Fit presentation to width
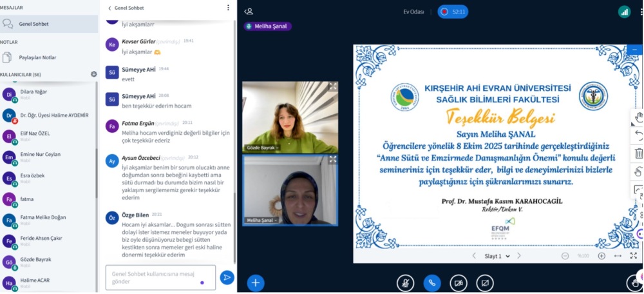 point(618,256)
